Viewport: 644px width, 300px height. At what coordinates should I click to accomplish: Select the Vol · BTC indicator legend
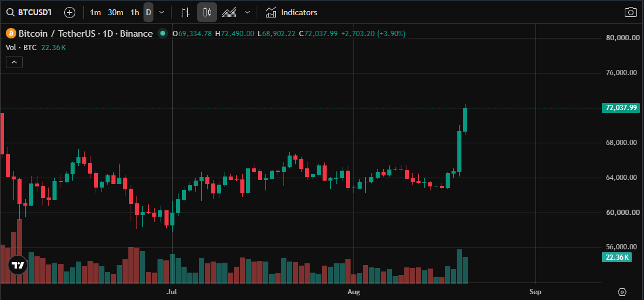[x=21, y=48]
